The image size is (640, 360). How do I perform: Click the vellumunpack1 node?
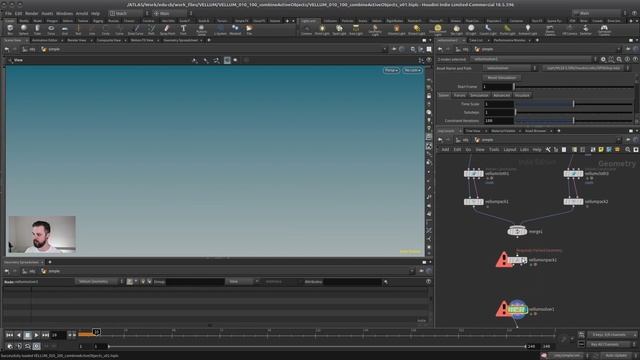pos(518,260)
